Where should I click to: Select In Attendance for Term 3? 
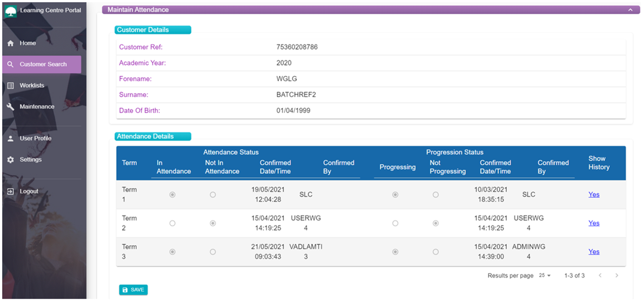click(x=173, y=252)
